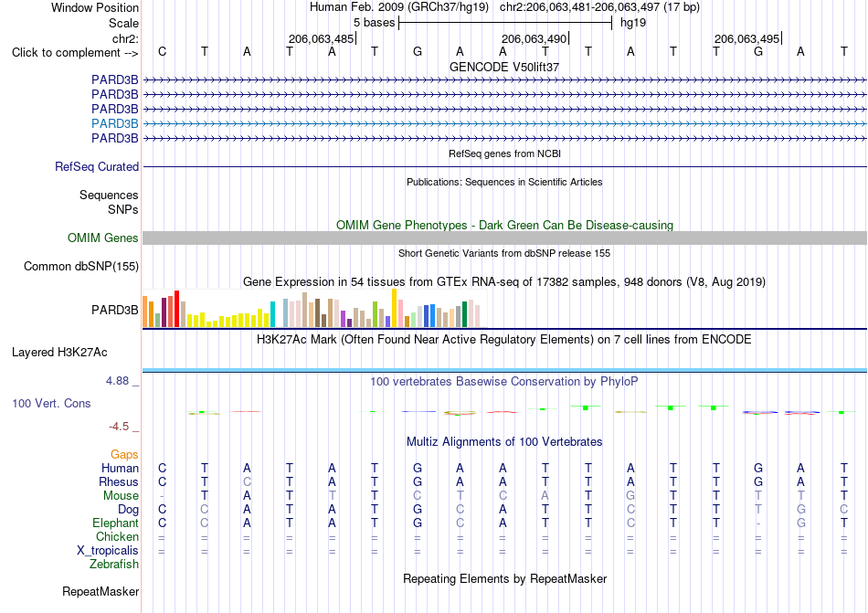868x613 pixels.
Task: Open 'Multiz Alignments of 100 Vertebrates' title
Action: 504,442
